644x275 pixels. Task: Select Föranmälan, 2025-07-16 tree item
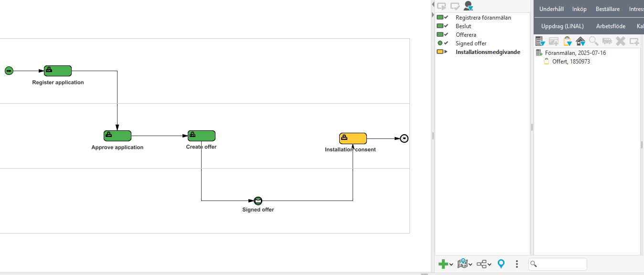pos(575,53)
